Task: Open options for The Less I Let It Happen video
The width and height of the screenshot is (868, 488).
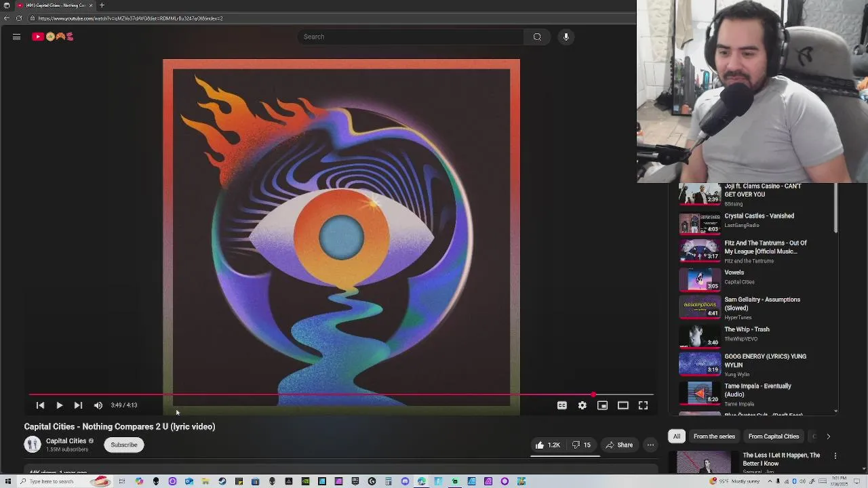Action: (835, 456)
